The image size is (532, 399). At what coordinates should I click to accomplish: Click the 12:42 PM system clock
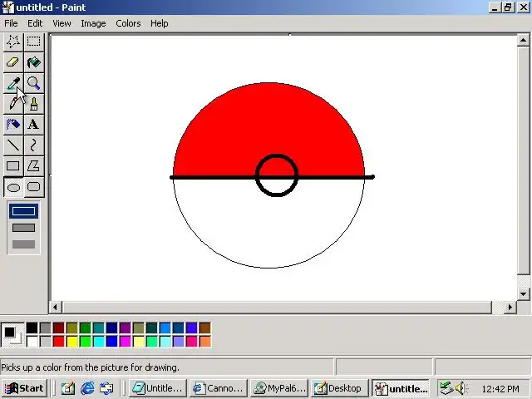(500, 388)
